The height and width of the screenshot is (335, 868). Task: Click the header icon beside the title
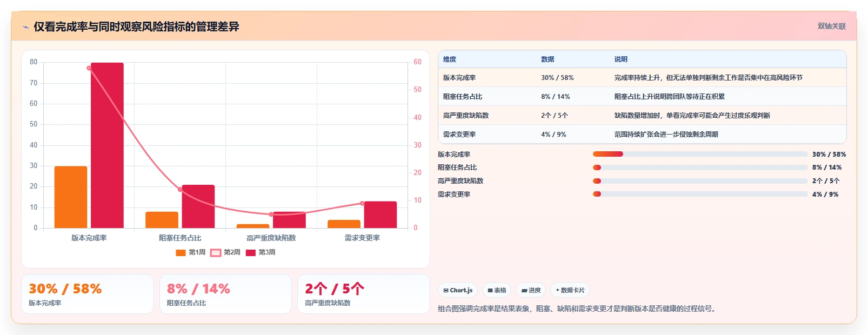coord(25,27)
